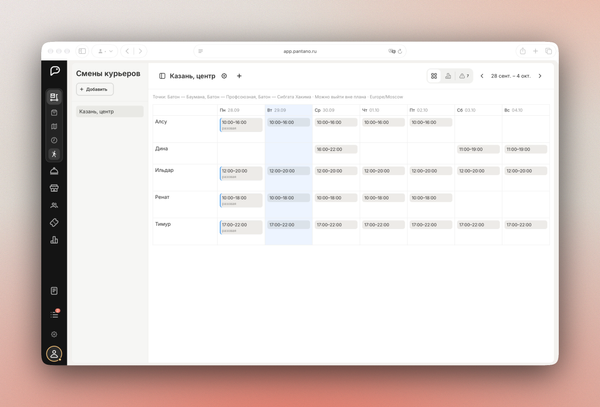
Task: Open Ренат's Monday 10:00-18:00 shift
Action: coord(241,200)
